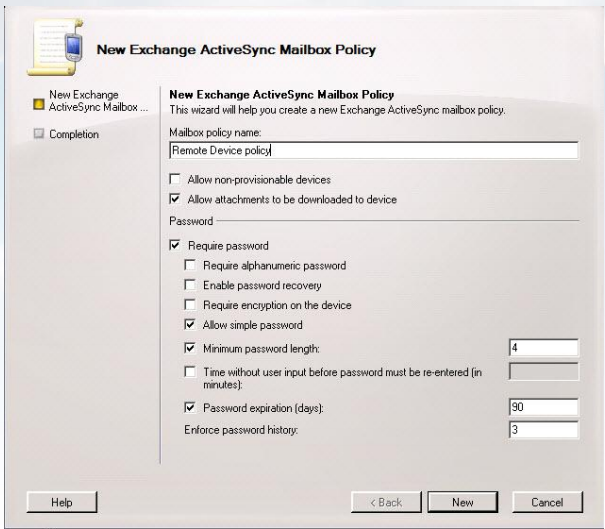Uncheck Allow attachments to be downloaded to device
Image resolution: width=605 pixels, height=529 pixels.
[175, 199]
